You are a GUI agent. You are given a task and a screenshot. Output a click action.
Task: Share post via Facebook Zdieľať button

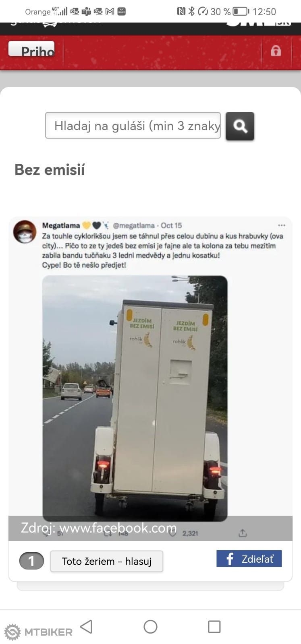[x=249, y=559]
